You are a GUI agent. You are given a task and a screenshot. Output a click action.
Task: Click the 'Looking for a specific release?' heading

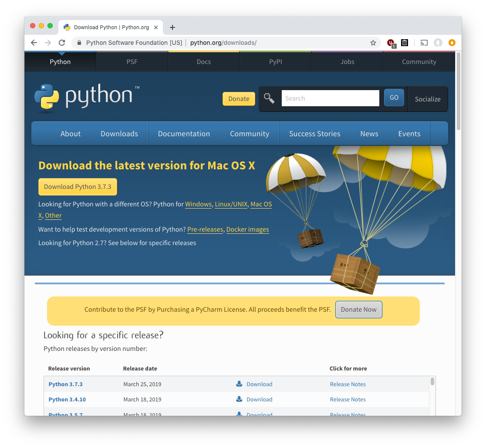104,335
